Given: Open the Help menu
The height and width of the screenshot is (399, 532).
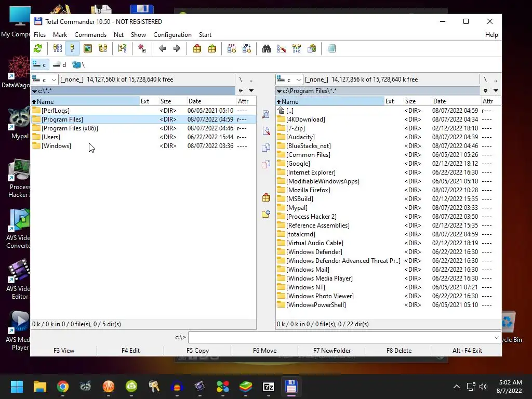Looking at the screenshot, I should (491, 35).
